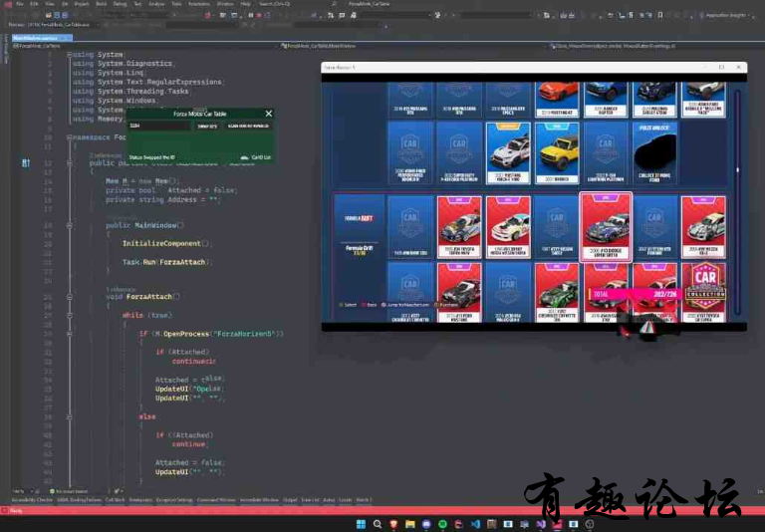Open the class navigation dropdown above the editor
This screenshot has width=765, height=532.
[412, 46]
